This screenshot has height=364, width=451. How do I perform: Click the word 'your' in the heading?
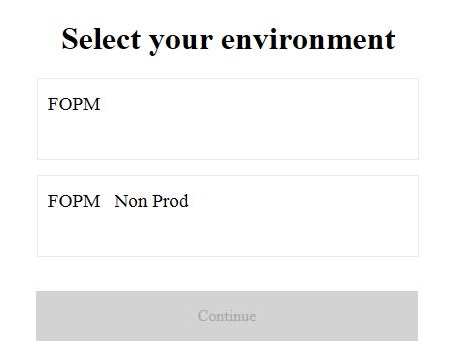click(181, 43)
